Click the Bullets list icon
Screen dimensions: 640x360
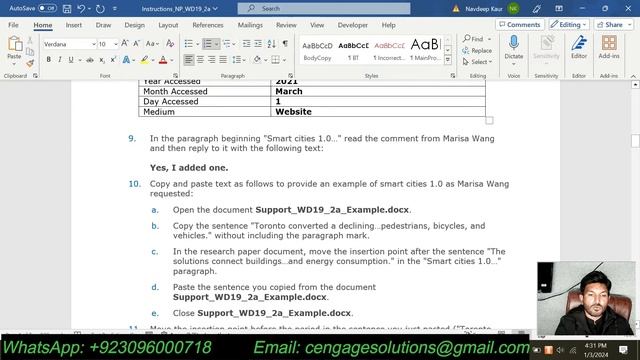point(189,44)
